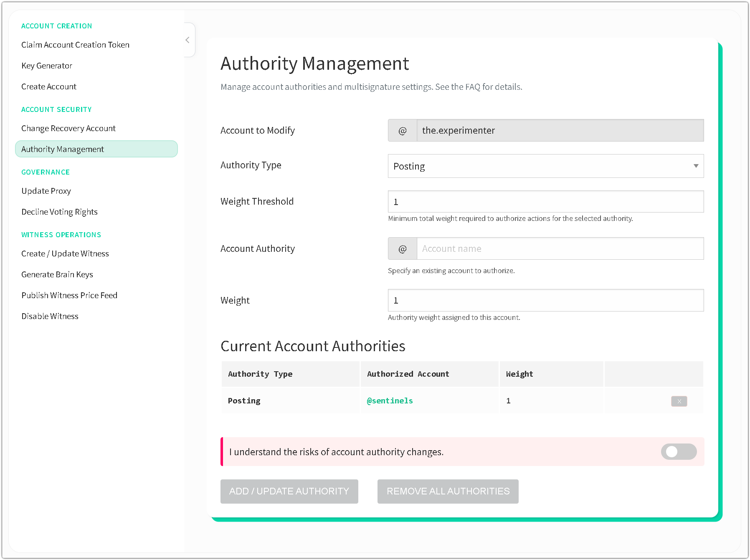Open the Create Account page
Screen dimensions: 750x560
(x=49, y=86)
